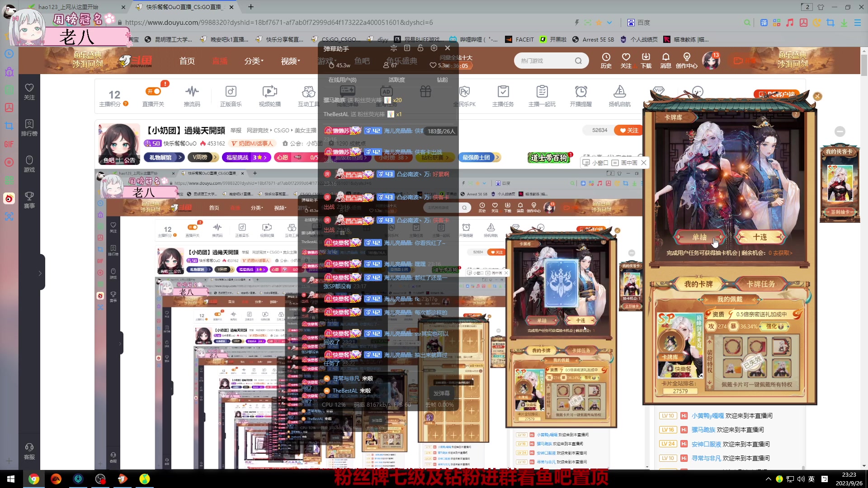Viewport: 868px width, 488px height.
Task: Click the 去获取> get chances link
Action: 783,253
